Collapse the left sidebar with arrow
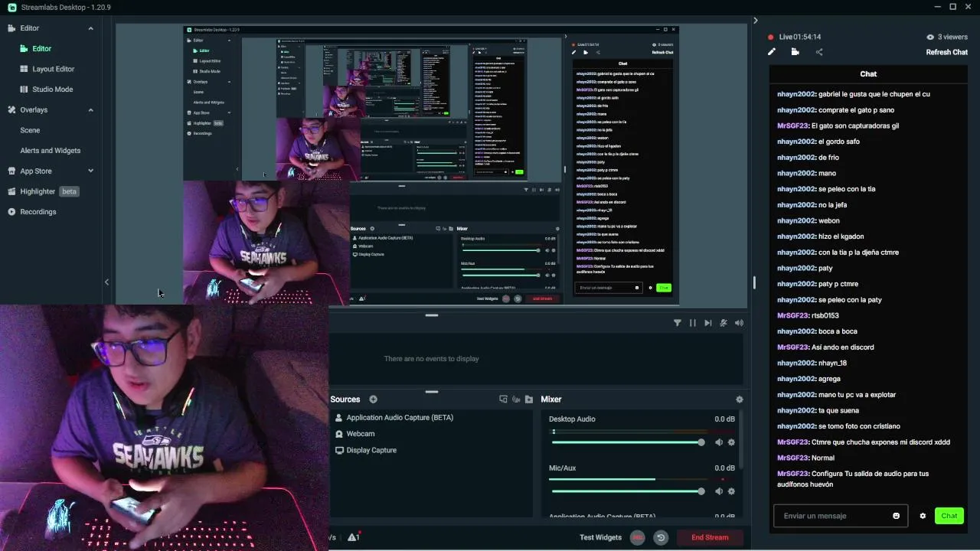The height and width of the screenshot is (551, 980). pyautogui.click(x=106, y=282)
